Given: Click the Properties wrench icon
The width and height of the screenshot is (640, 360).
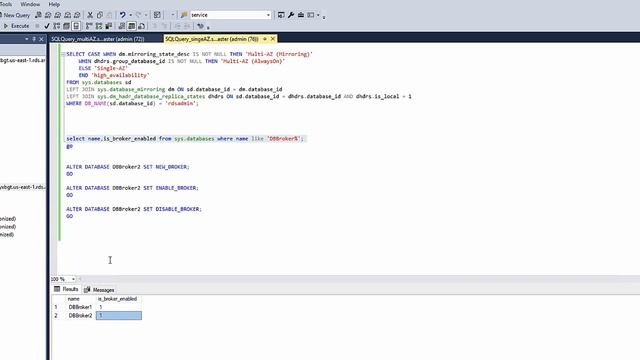Looking at the screenshot, I should (x=291, y=15).
